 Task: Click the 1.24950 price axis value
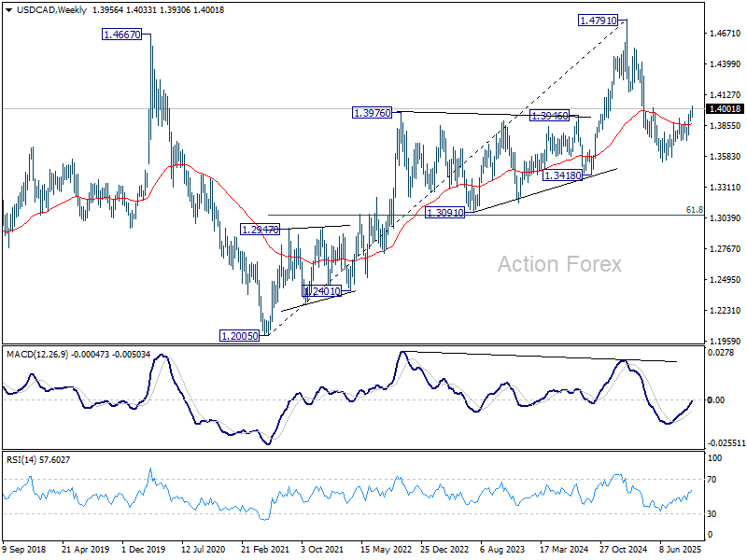[x=726, y=279]
